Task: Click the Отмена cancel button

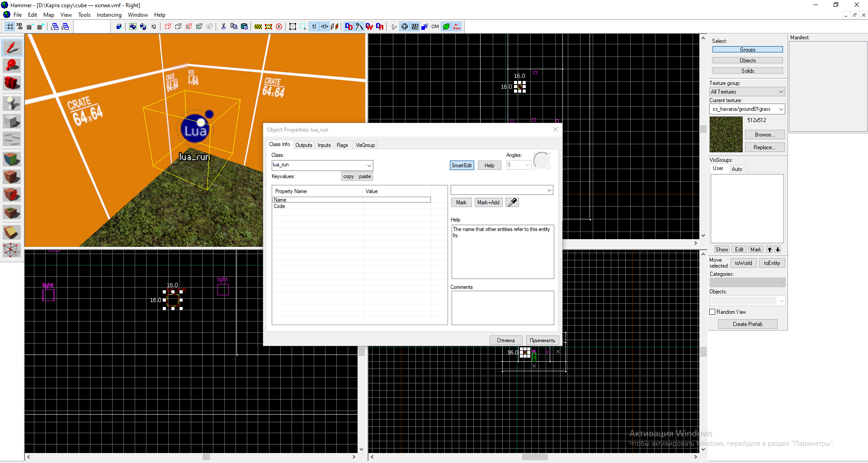Action: pyautogui.click(x=506, y=340)
